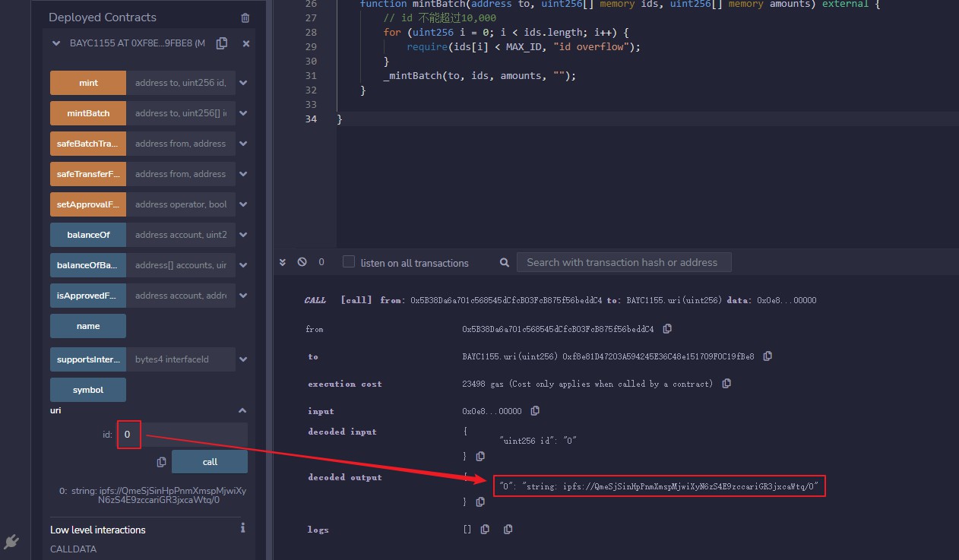This screenshot has height=560, width=959.
Task: Click the orange mint function button
Action: coord(88,83)
